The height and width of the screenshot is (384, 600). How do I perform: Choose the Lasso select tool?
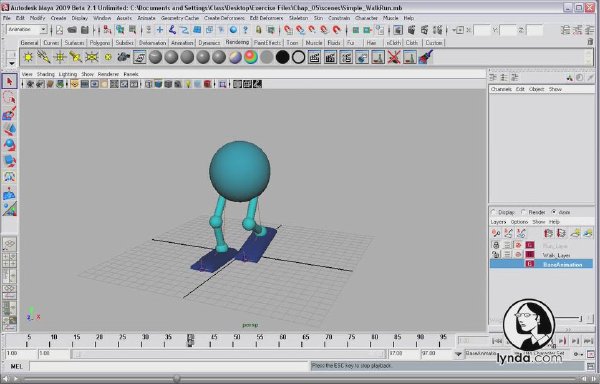(x=10, y=98)
